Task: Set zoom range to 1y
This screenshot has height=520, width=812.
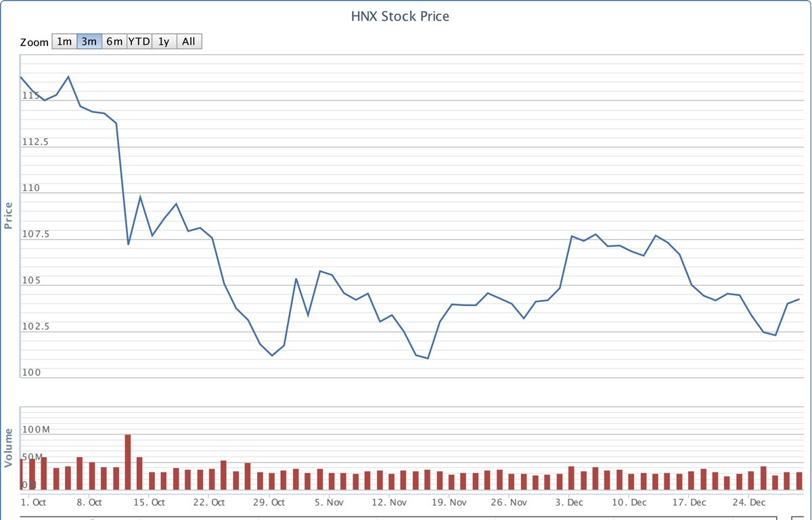Action: click(164, 41)
